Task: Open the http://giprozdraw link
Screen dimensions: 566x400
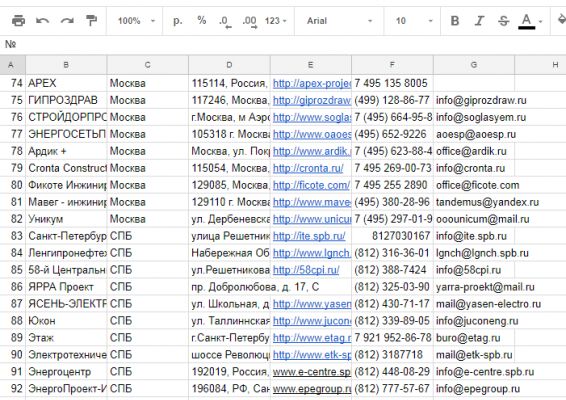Action: [x=312, y=100]
